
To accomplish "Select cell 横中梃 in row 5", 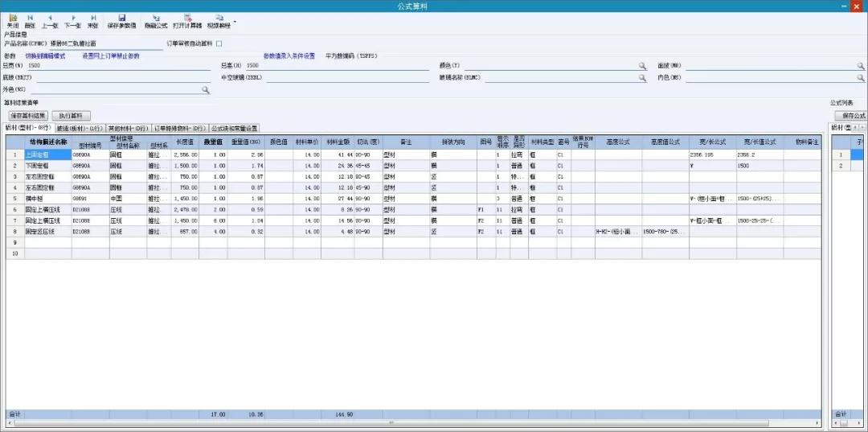I will tap(48, 198).
